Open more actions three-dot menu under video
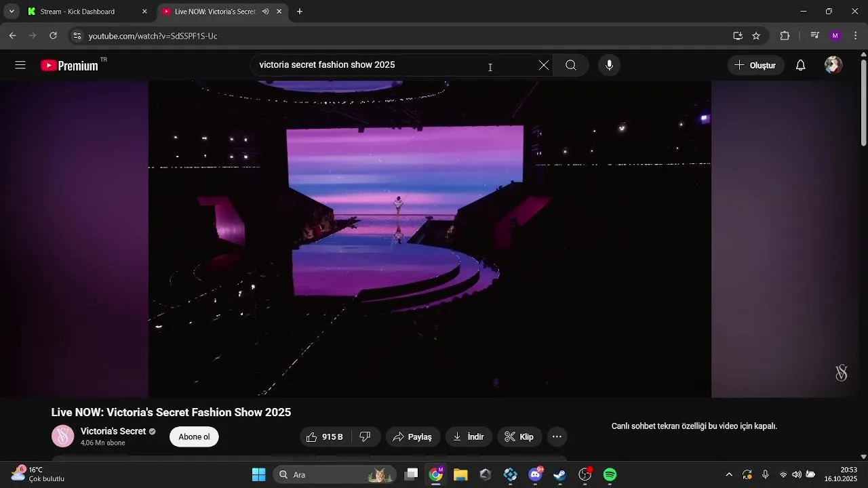This screenshot has width=868, height=488. coord(557,436)
